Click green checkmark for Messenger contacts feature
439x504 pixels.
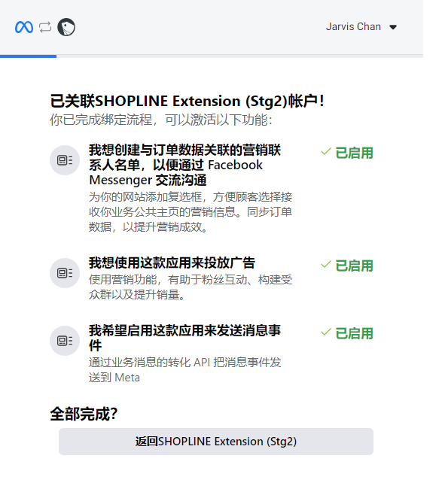[326, 151]
